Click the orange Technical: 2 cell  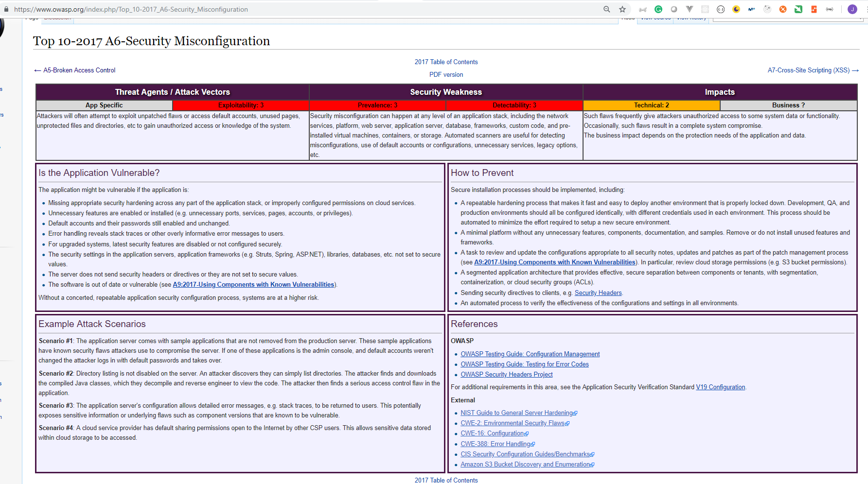[x=652, y=105]
